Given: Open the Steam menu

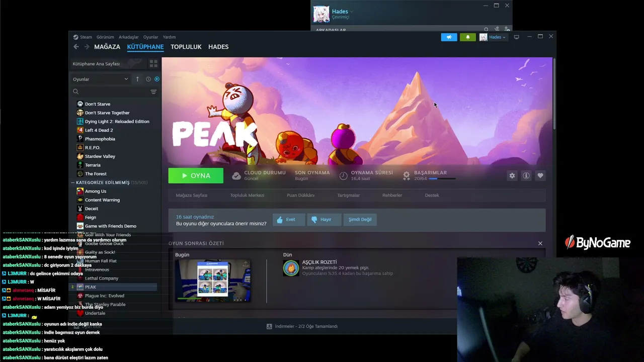Looking at the screenshot, I should click(83, 37).
